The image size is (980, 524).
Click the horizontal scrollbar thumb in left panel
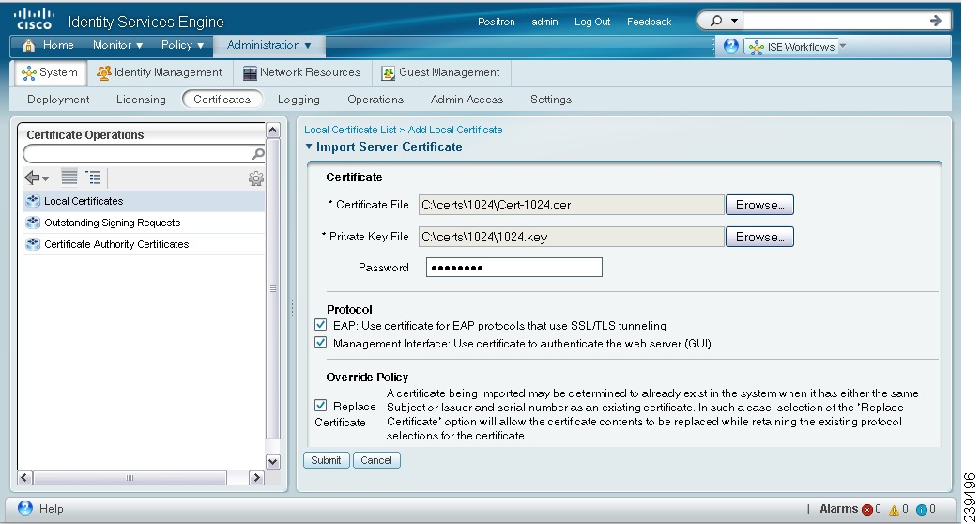tap(130, 478)
